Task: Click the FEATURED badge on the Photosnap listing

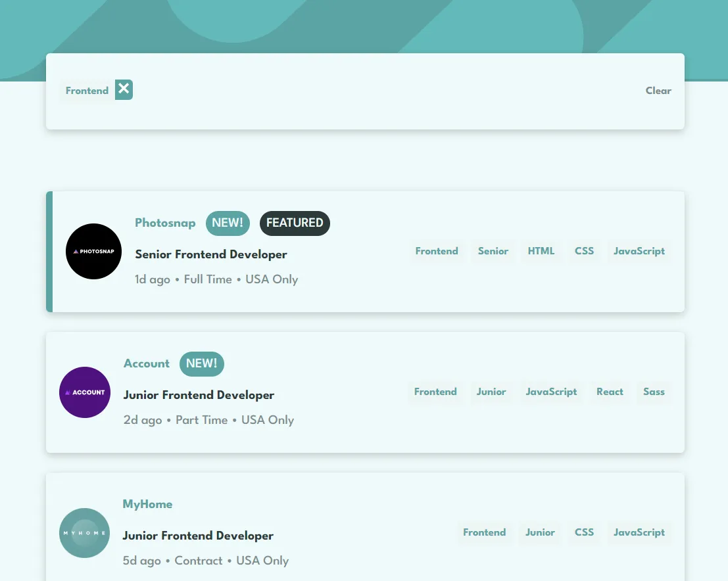Action: [295, 223]
